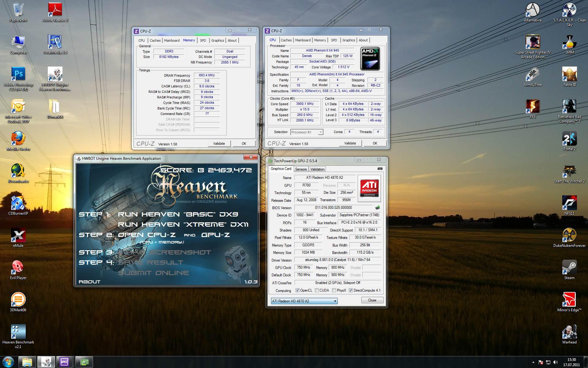Screen dimensions: 588x368
Task: Click OK in processor CPU-Z window
Action: click(375, 143)
